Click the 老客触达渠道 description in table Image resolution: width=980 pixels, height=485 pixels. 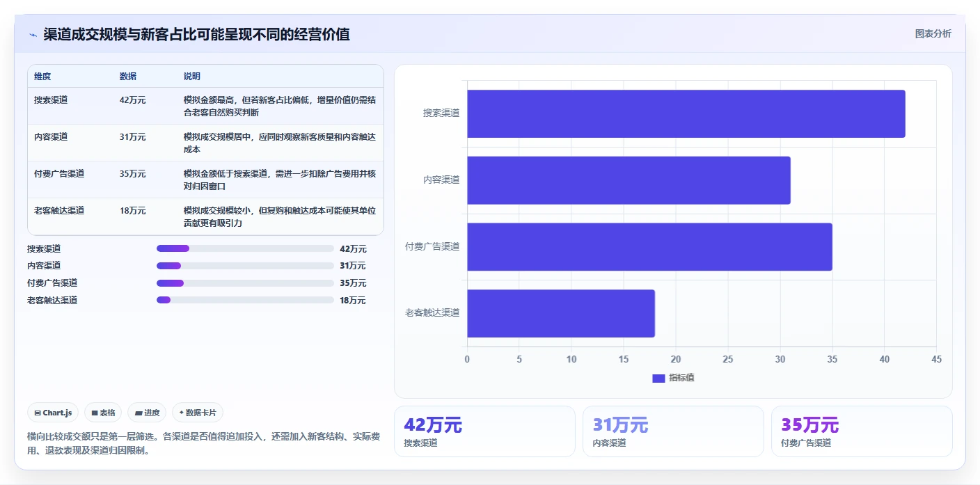click(280, 216)
